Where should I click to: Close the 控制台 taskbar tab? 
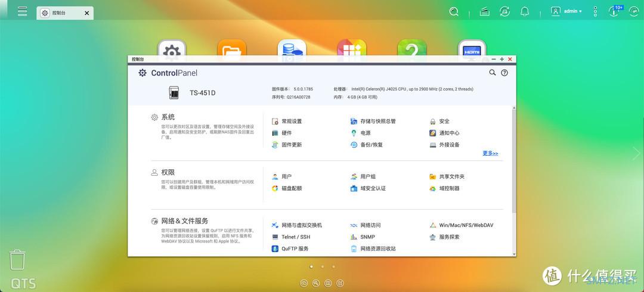(x=86, y=13)
